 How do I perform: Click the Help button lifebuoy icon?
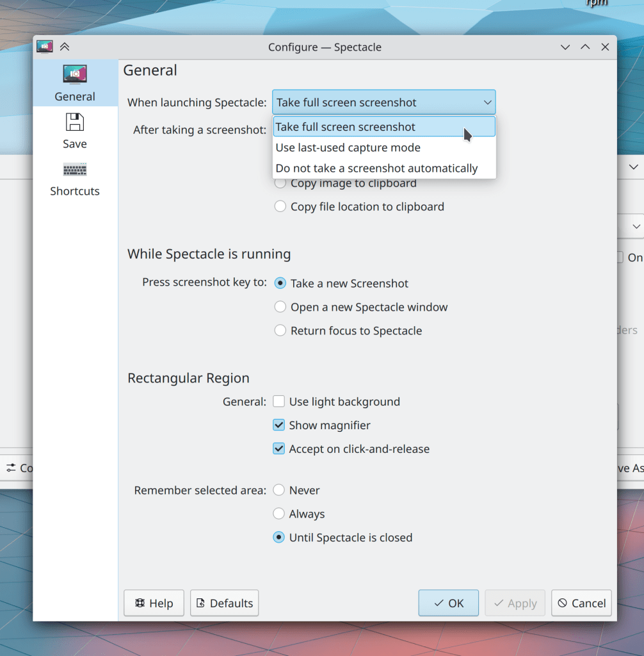(x=140, y=603)
